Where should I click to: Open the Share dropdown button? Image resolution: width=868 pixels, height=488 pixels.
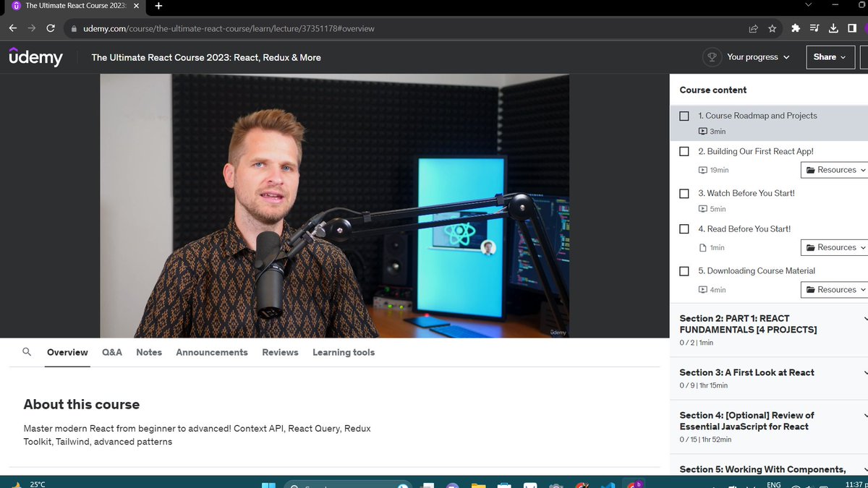(830, 57)
